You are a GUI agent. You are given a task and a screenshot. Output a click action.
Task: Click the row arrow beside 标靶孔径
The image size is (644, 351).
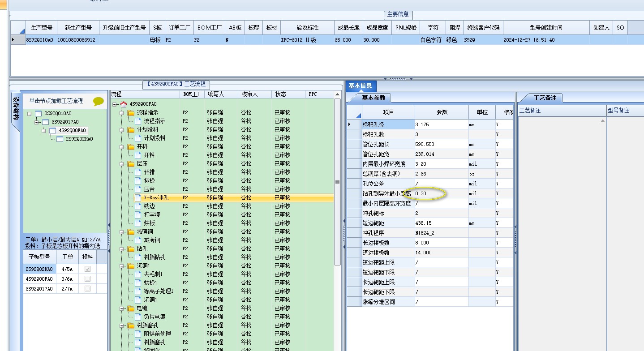coord(350,124)
